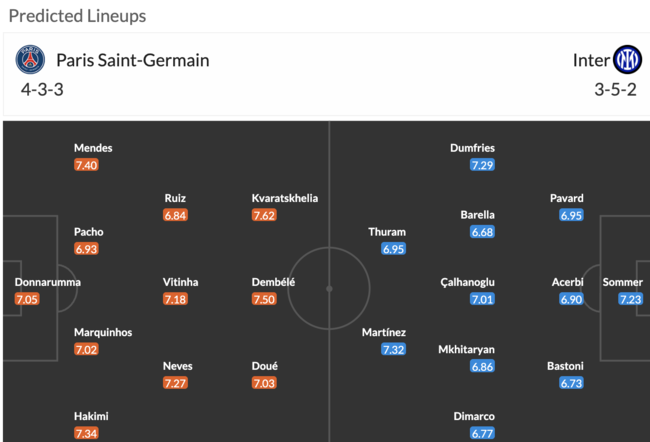Click Martínez's 7.32 rating badge

pos(394,349)
